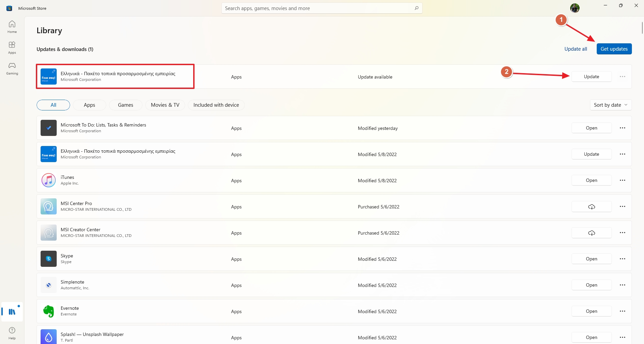
Task: Click the search magnifier icon
Action: [x=416, y=8]
